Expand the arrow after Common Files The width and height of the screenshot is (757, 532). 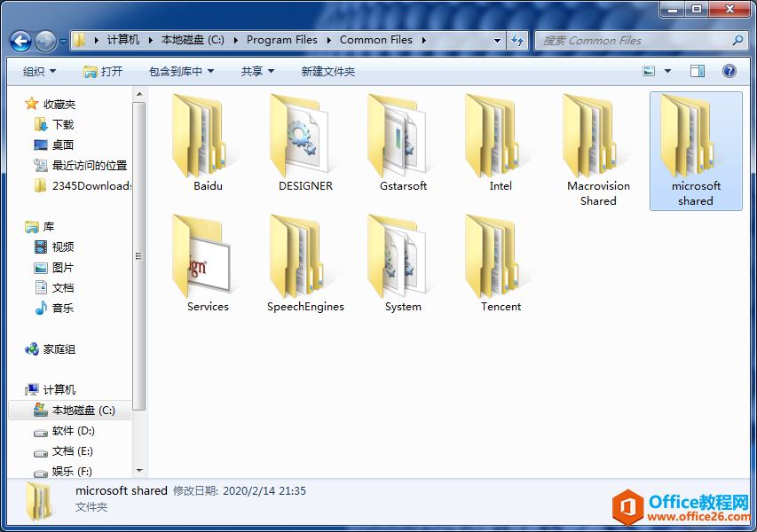(x=424, y=40)
